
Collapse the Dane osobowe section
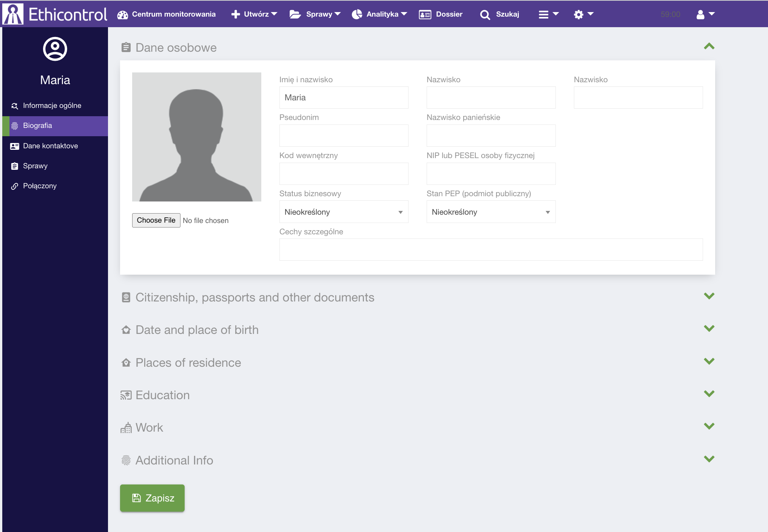click(709, 46)
